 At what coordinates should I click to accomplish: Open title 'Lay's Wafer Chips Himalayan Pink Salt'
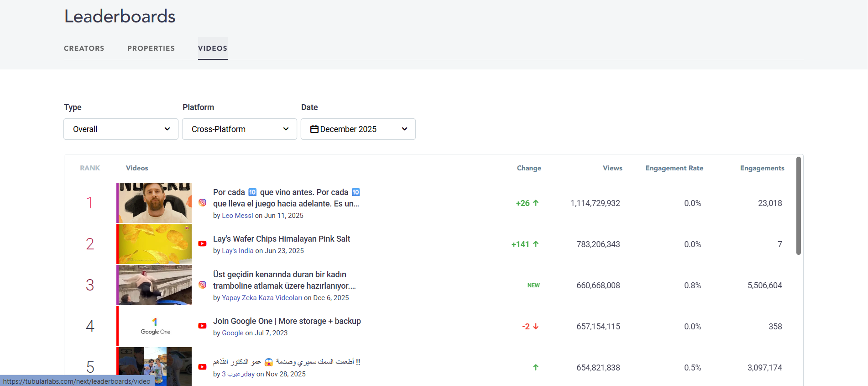(282, 239)
